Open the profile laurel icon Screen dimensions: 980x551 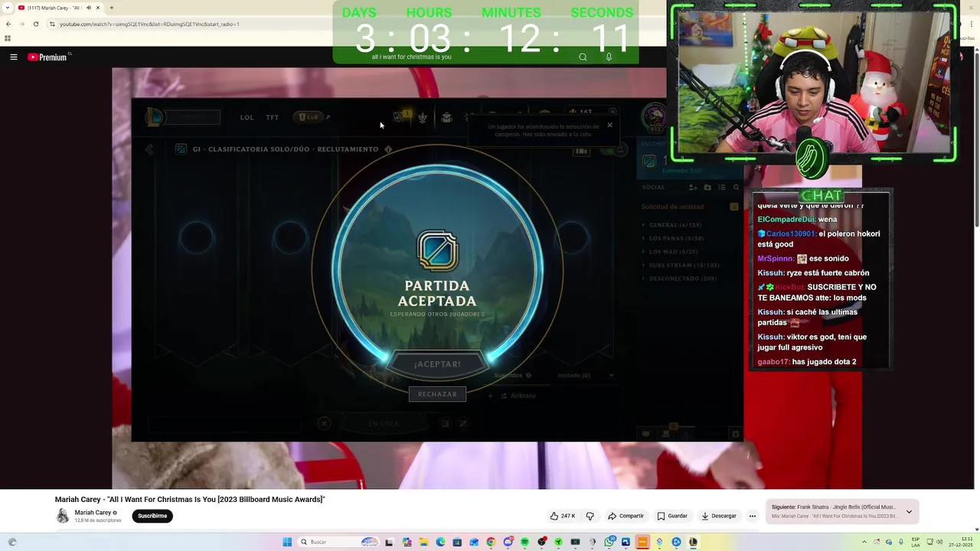[422, 117]
